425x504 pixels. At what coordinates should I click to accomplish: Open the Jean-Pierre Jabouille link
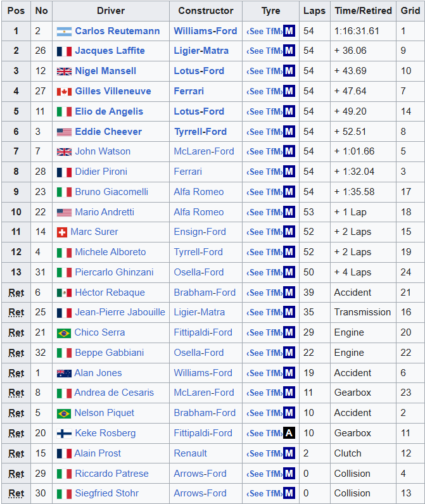point(120,312)
